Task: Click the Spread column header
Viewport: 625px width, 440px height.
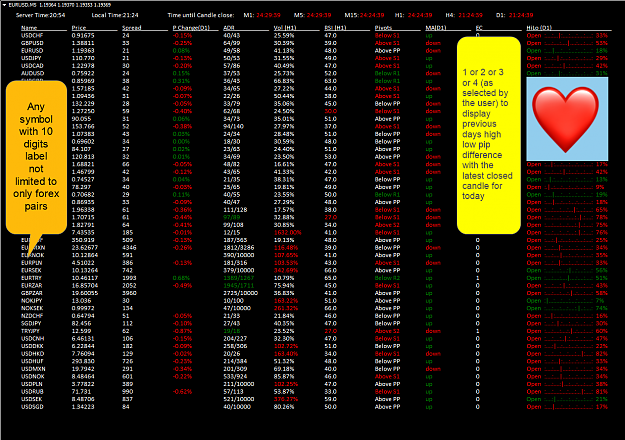Action: pos(132,28)
